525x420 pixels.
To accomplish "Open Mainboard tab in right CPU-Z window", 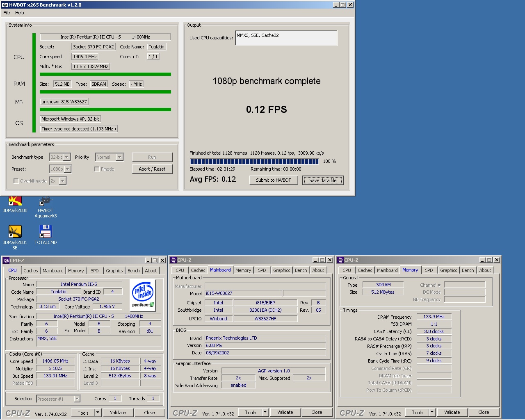I will (x=388, y=270).
